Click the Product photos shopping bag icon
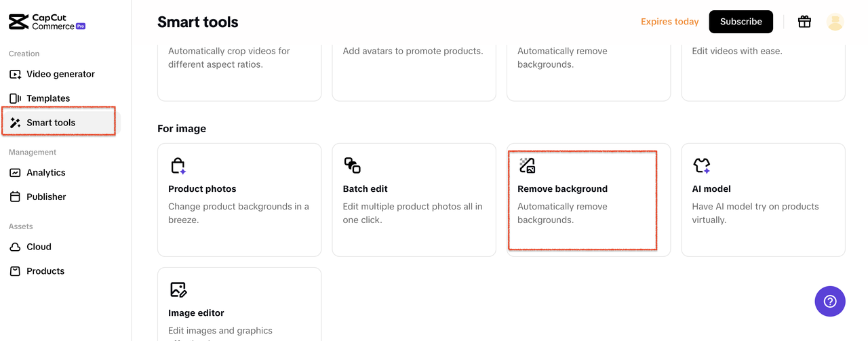Screen dimensions: 868x341 point(178,165)
